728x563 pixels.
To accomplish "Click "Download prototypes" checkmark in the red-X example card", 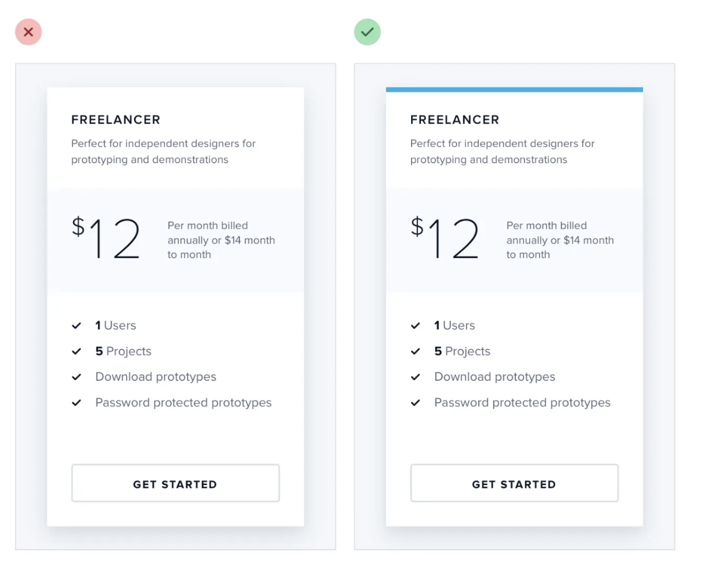I will coord(77,377).
